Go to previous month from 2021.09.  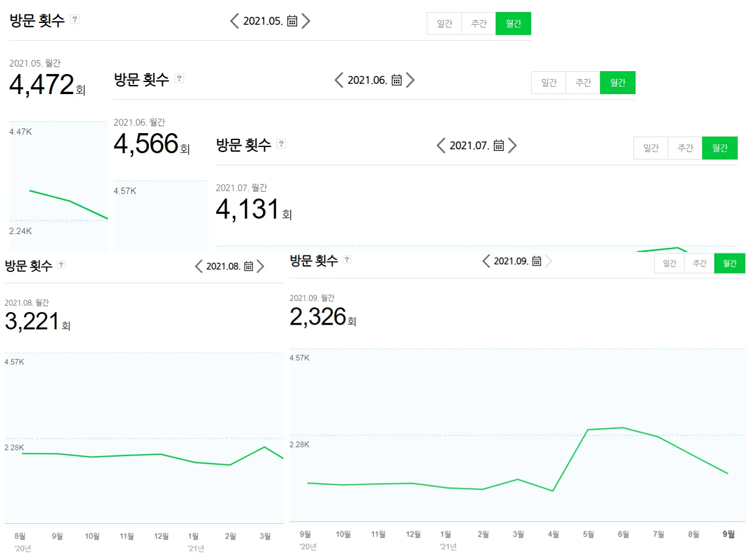tap(486, 261)
